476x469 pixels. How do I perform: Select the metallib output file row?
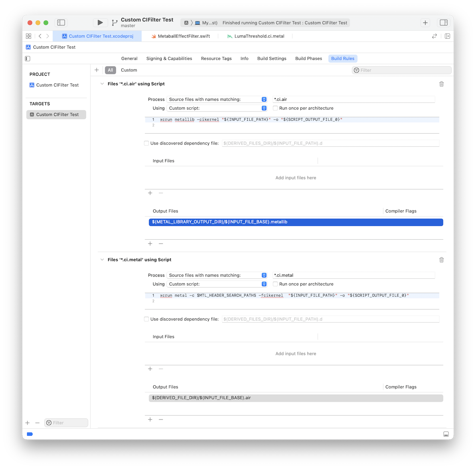[296, 222]
